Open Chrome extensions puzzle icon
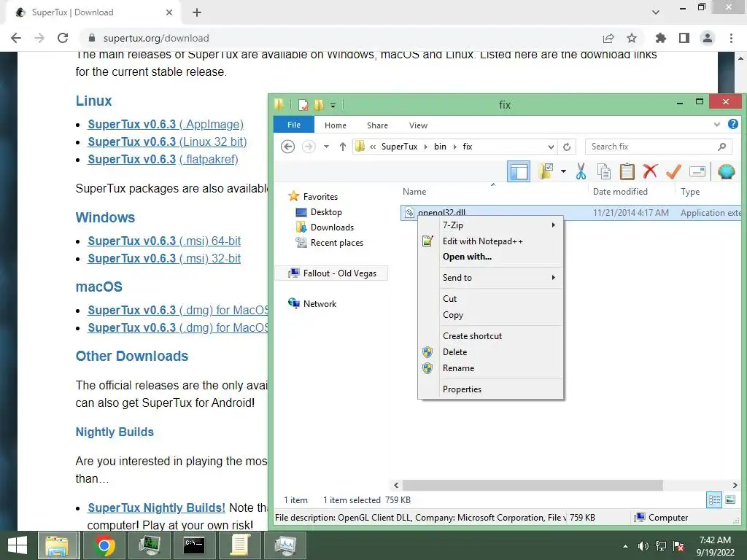Screen dimensions: 747x560 [660, 38]
